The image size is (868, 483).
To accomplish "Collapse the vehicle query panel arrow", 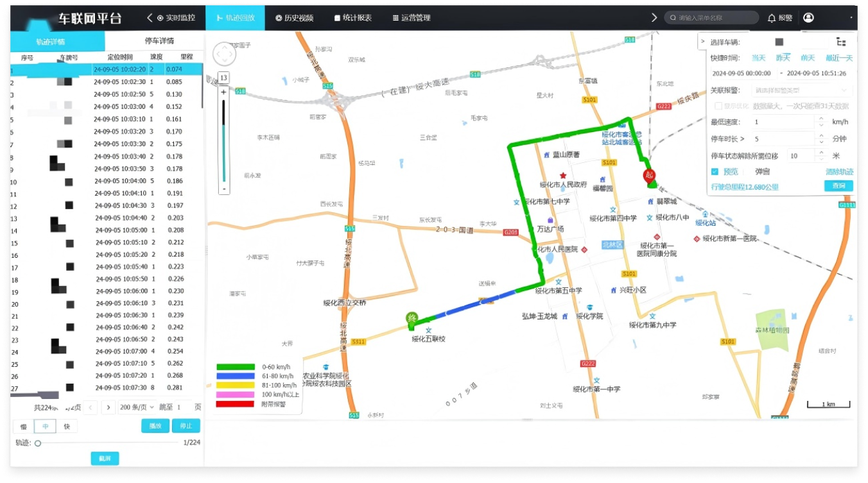I will click(702, 42).
